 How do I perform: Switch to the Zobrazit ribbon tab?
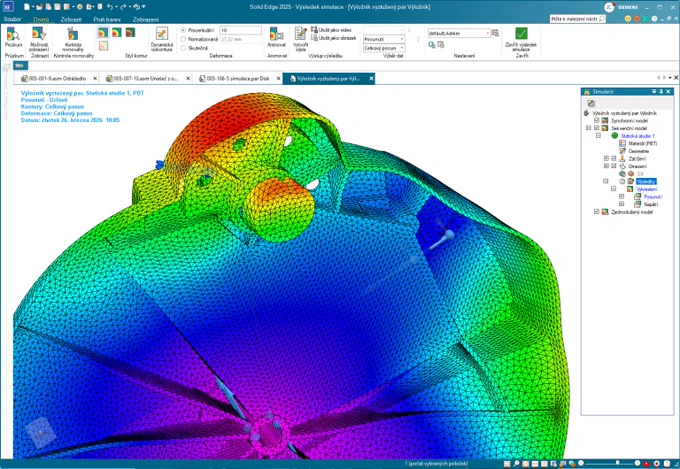(71, 19)
